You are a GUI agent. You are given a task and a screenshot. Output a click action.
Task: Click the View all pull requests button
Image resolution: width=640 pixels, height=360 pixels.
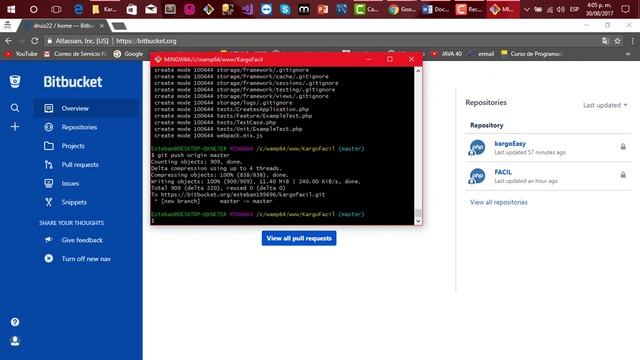click(299, 238)
